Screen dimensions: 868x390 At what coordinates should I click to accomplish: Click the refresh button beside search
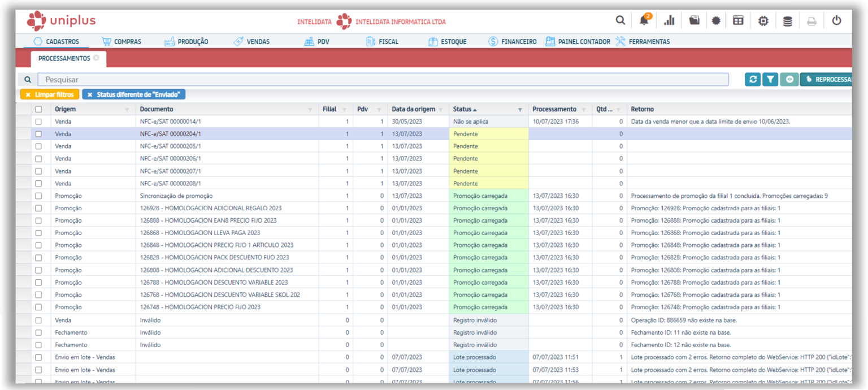(753, 80)
